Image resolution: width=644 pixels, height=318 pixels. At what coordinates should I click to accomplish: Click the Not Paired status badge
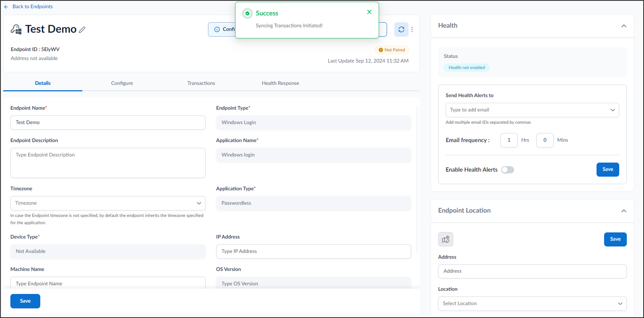pos(392,50)
